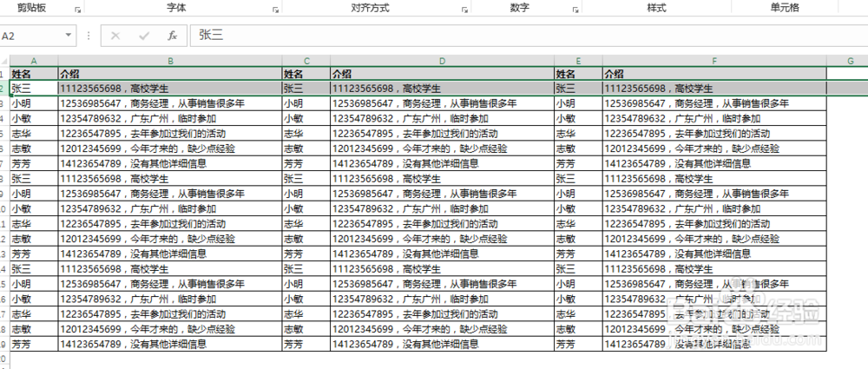Click the cancel X icon in formula bar
This screenshot has width=868, height=369.
point(115,36)
